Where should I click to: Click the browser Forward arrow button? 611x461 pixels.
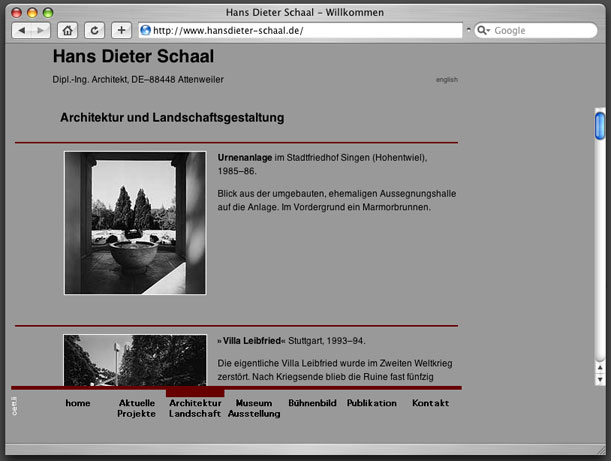(x=39, y=30)
